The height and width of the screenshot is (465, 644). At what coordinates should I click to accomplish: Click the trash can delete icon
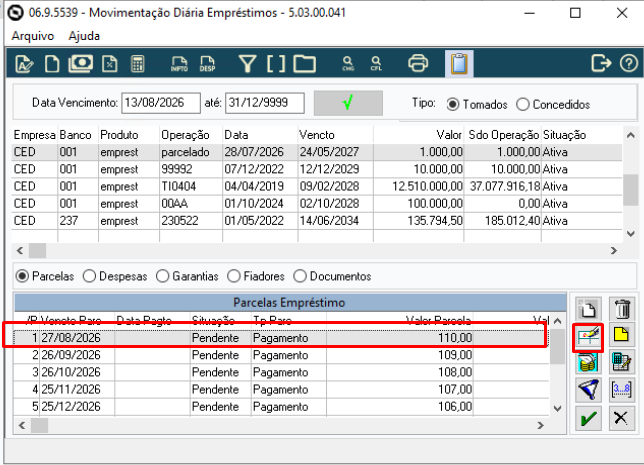(x=622, y=309)
